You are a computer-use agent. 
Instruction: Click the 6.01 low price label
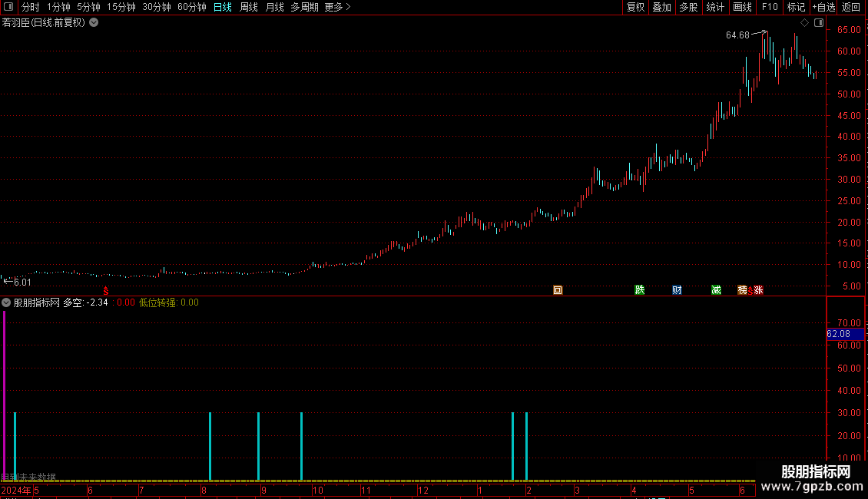tap(22, 283)
